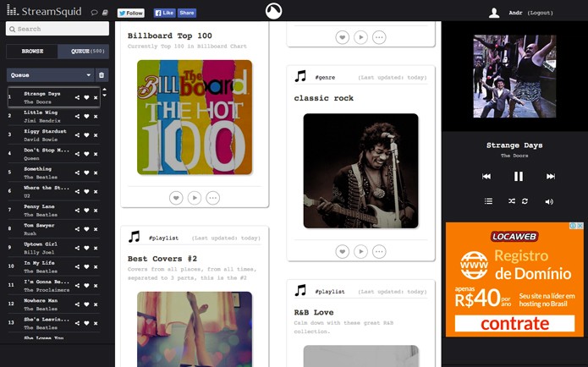This screenshot has height=367, width=588.
Task: Heart the Something track by The Beatles
Action: tap(86, 173)
